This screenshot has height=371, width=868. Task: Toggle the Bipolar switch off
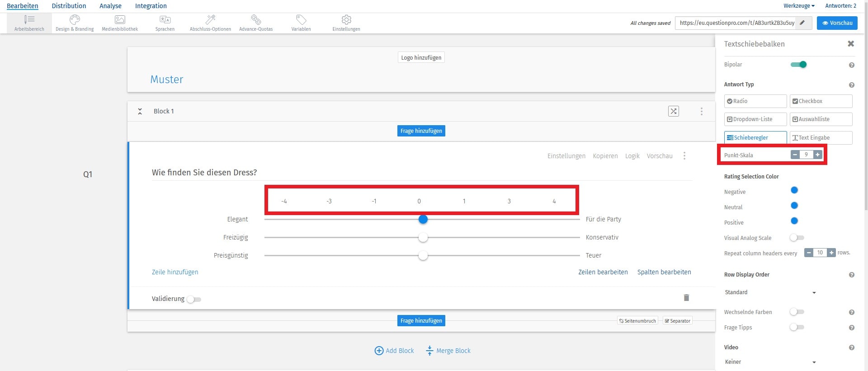pos(798,65)
